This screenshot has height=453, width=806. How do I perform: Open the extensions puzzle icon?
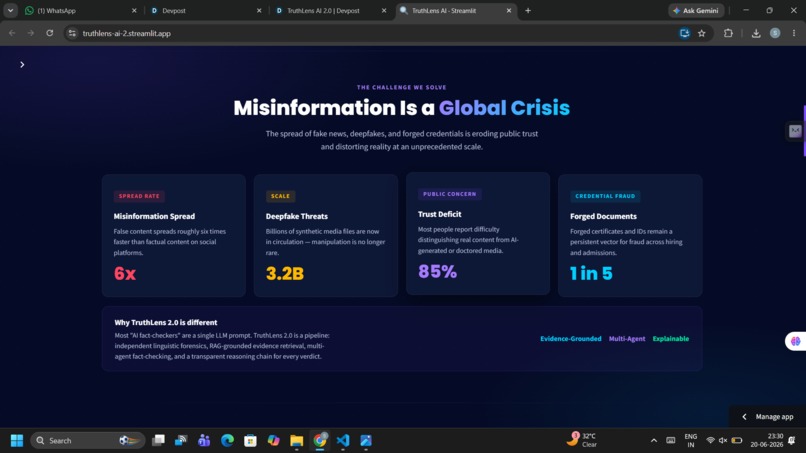[x=728, y=33]
